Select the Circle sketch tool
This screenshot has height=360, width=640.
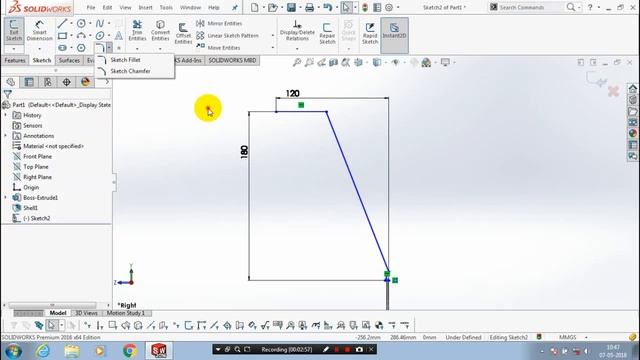click(x=81, y=24)
